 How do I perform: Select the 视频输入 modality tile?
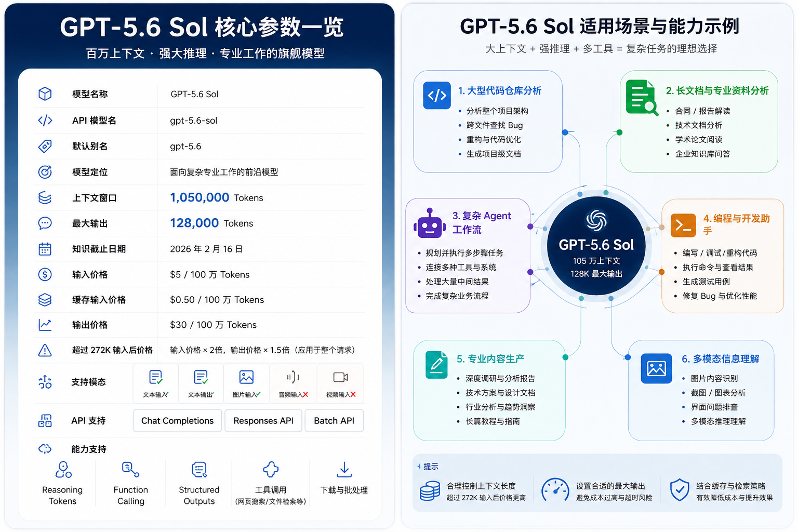coord(341,383)
